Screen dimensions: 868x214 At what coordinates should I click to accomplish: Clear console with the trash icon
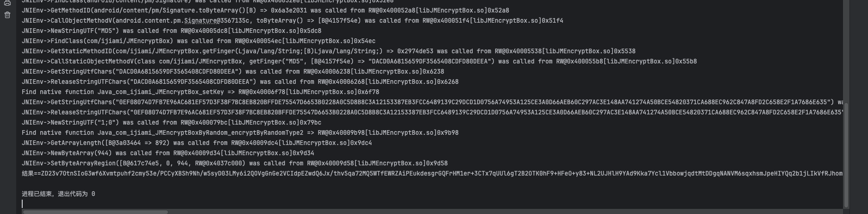[7, 15]
